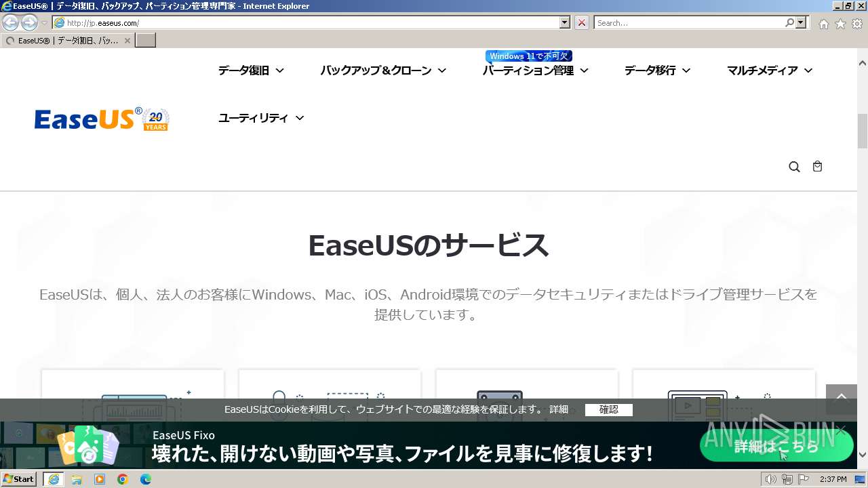Click the scrollbar up arrow
The image size is (868, 488).
(x=863, y=63)
